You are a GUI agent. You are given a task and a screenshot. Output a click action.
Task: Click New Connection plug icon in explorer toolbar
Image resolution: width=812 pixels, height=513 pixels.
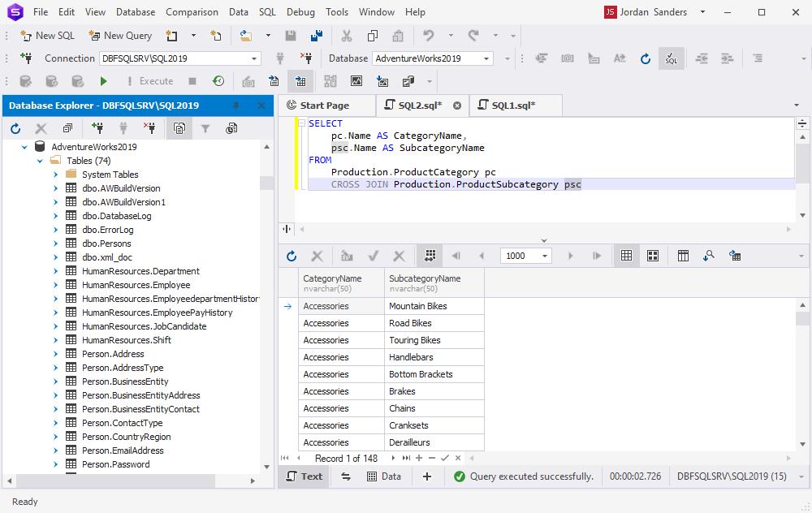coord(97,128)
